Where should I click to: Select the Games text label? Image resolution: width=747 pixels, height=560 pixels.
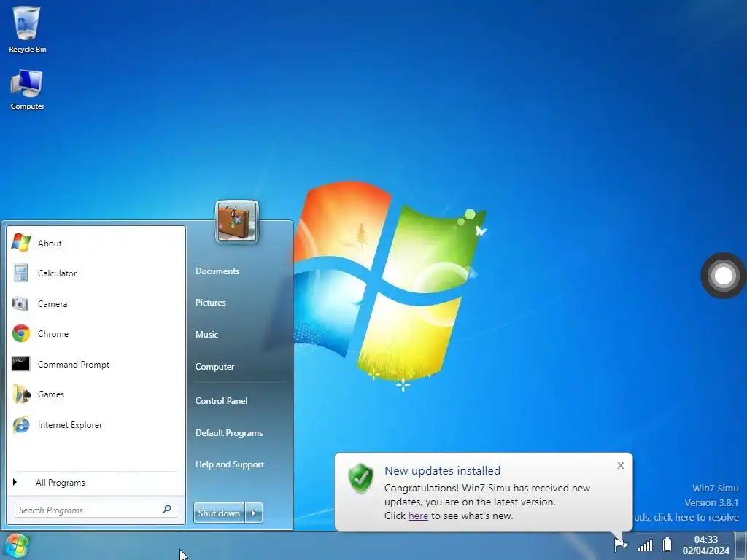[51, 394]
